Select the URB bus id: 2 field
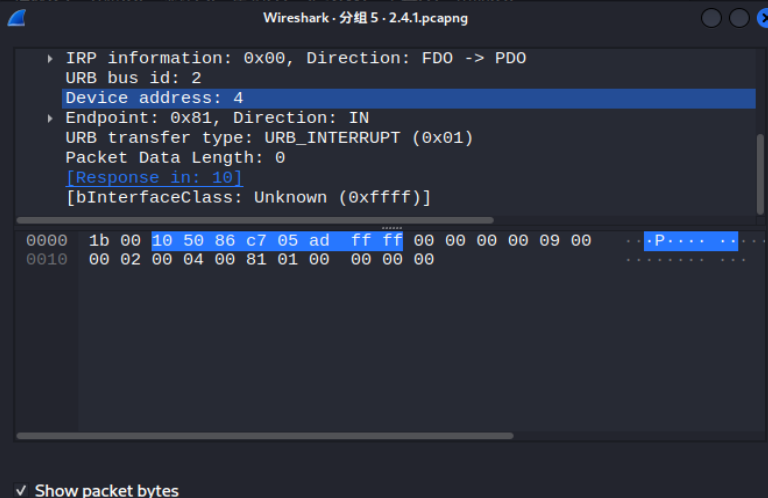Screen dimensions: 768x498 click(x=133, y=78)
